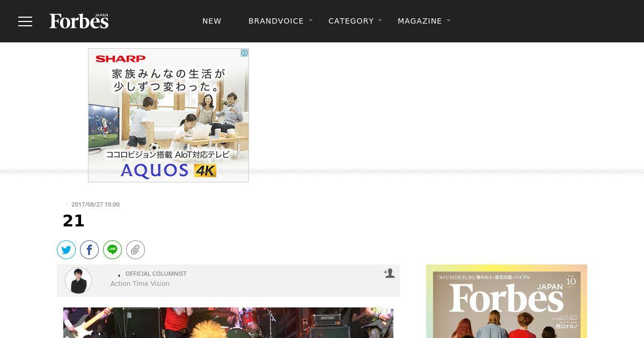Viewport: 644px width, 338px height.
Task: Expand the CATEGORY dropdown chevron
Action: [380, 20]
